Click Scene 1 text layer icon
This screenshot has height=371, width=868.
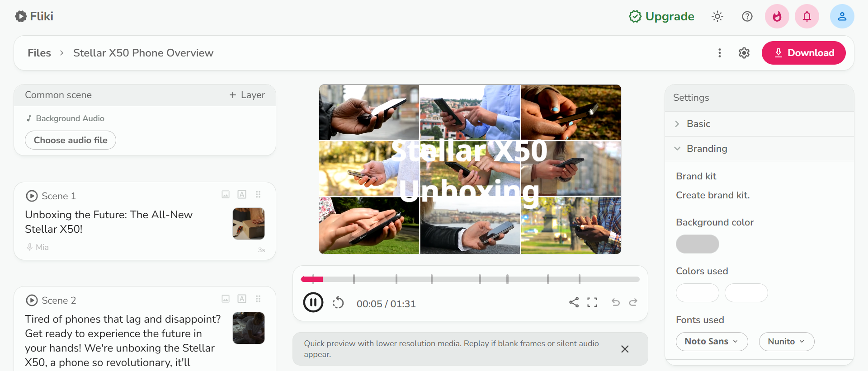[242, 194]
